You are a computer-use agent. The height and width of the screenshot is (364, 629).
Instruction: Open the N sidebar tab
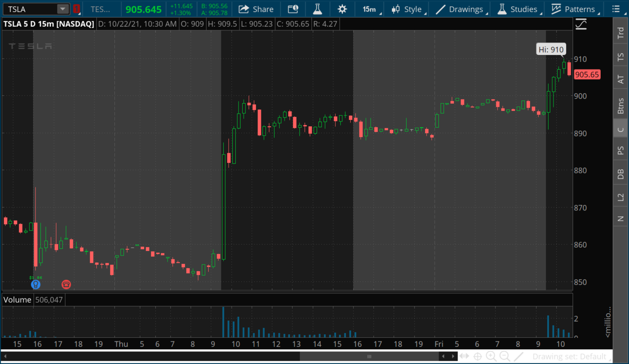tap(621, 218)
